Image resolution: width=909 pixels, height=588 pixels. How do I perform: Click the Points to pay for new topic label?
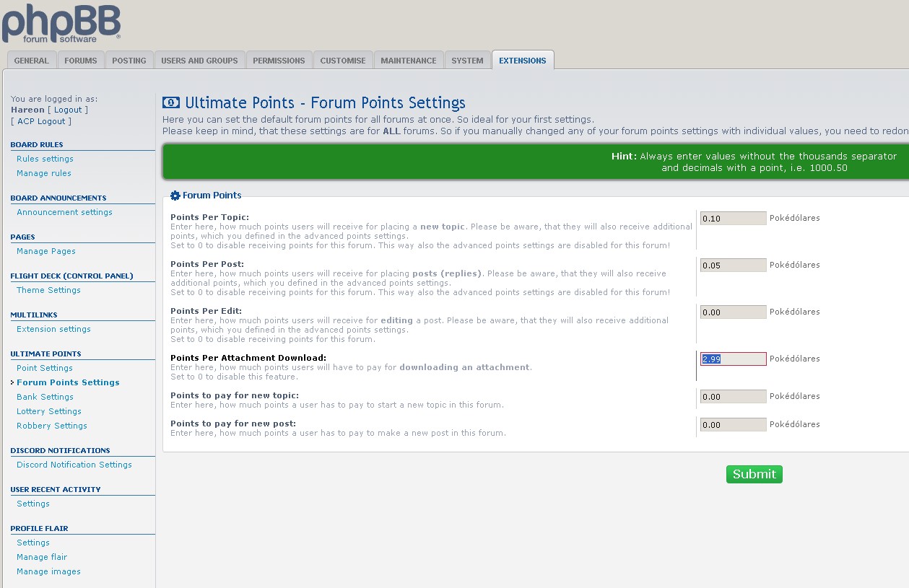[235, 395]
